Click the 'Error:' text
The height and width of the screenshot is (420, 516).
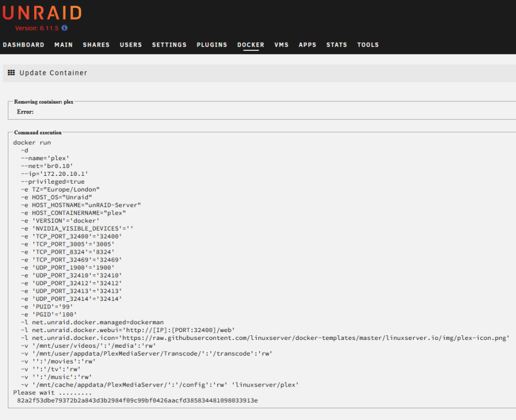(25, 112)
